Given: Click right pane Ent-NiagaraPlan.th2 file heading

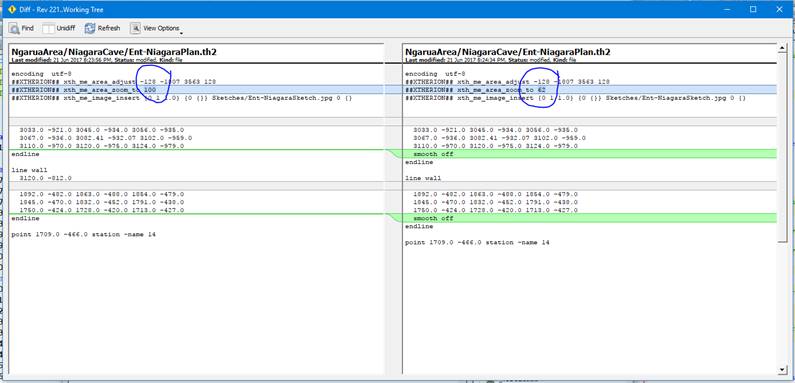Looking at the screenshot, I should click(x=508, y=52).
